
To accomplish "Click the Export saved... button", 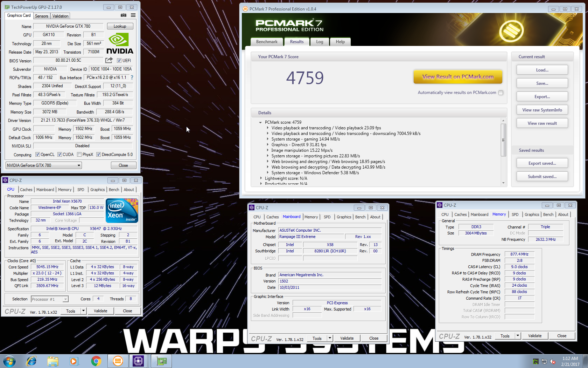I will click(x=542, y=163).
